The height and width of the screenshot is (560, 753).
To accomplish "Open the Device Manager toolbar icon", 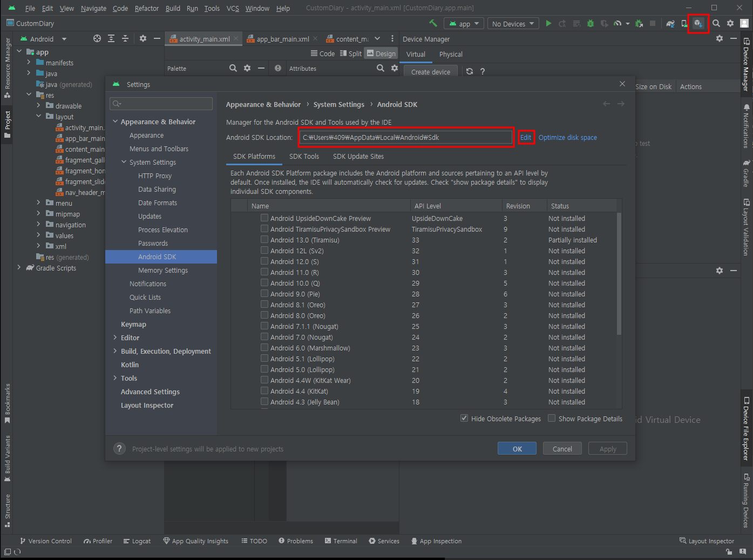I will point(684,23).
